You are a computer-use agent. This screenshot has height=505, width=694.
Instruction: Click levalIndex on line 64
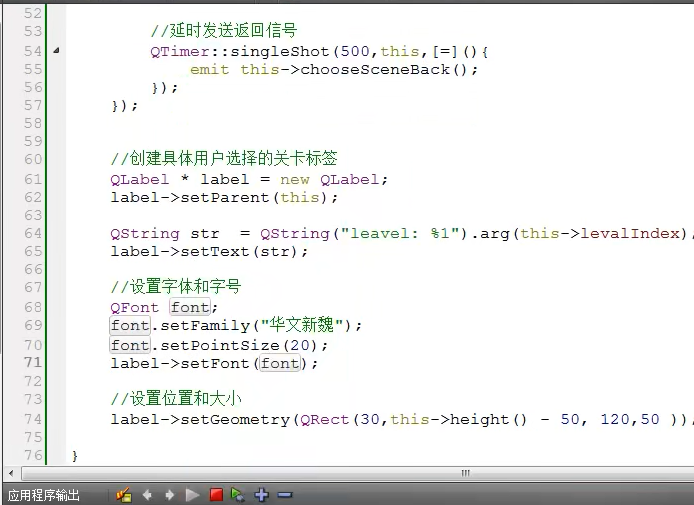coord(630,233)
